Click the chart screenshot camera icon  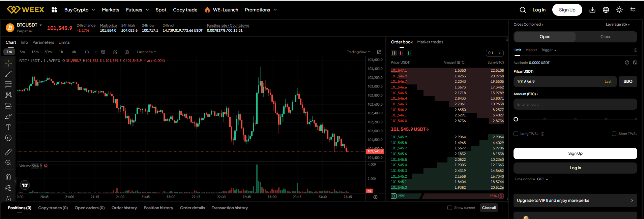click(x=127, y=52)
